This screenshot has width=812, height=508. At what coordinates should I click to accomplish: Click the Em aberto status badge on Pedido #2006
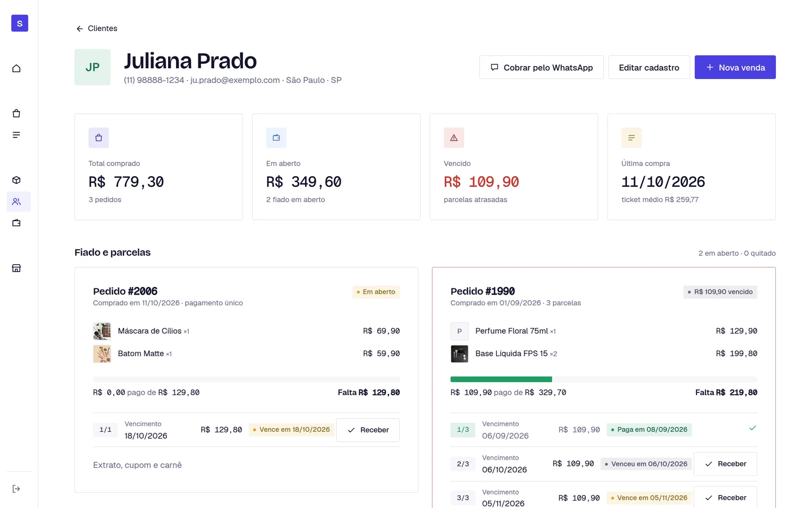(x=376, y=292)
